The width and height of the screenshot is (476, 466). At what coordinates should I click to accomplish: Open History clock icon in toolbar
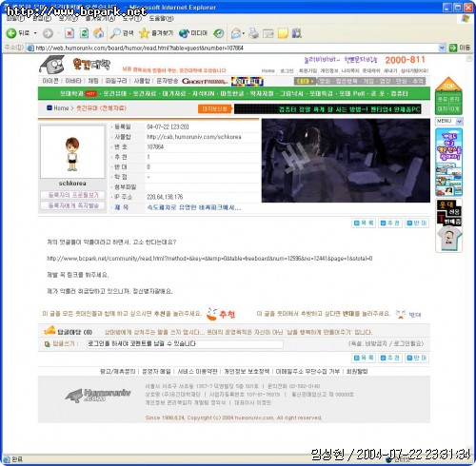point(218,33)
